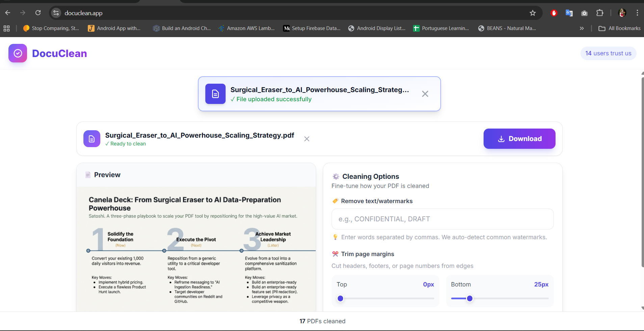Open site information icon in address bar
Image resolution: width=644 pixels, height=331 pixels.
pos(56,13)
